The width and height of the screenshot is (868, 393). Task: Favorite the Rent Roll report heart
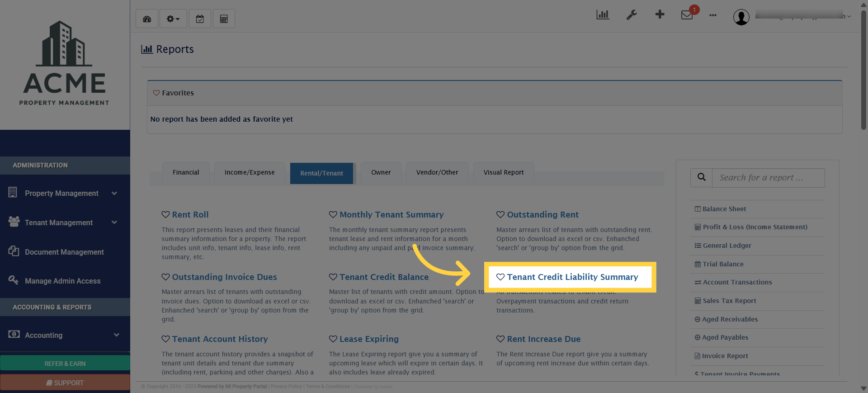point(165,214)
